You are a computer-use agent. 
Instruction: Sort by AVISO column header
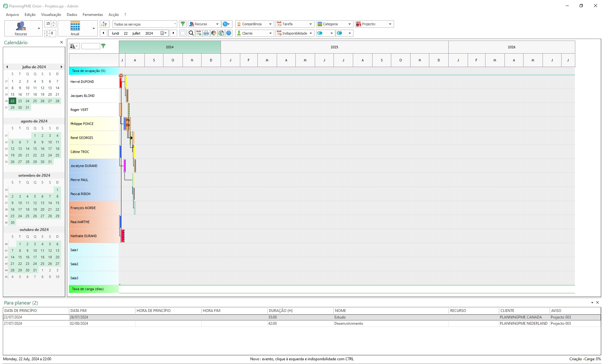tap(575, 311)
